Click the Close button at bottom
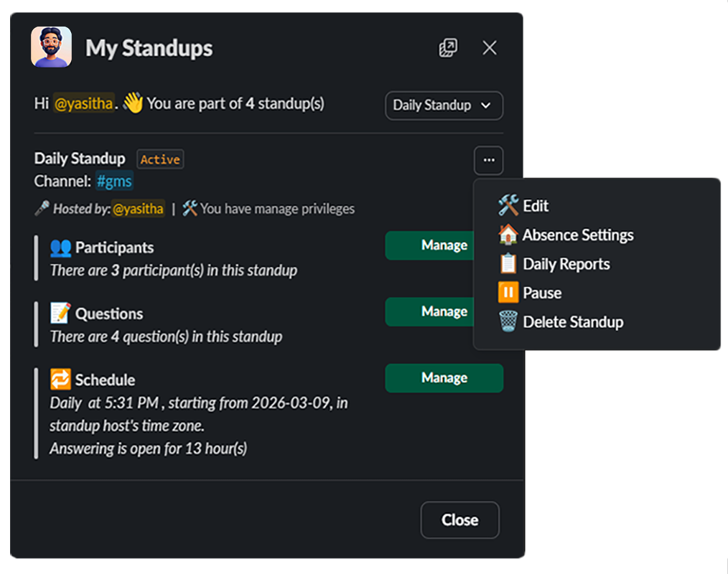Viewport: 728px width, 574px height. pyautogui.click(x=459, y=519)
